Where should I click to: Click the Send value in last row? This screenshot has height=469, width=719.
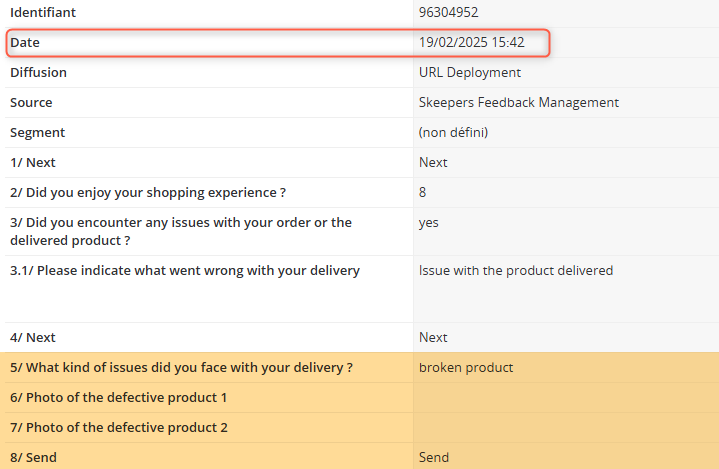coord(434,457)
